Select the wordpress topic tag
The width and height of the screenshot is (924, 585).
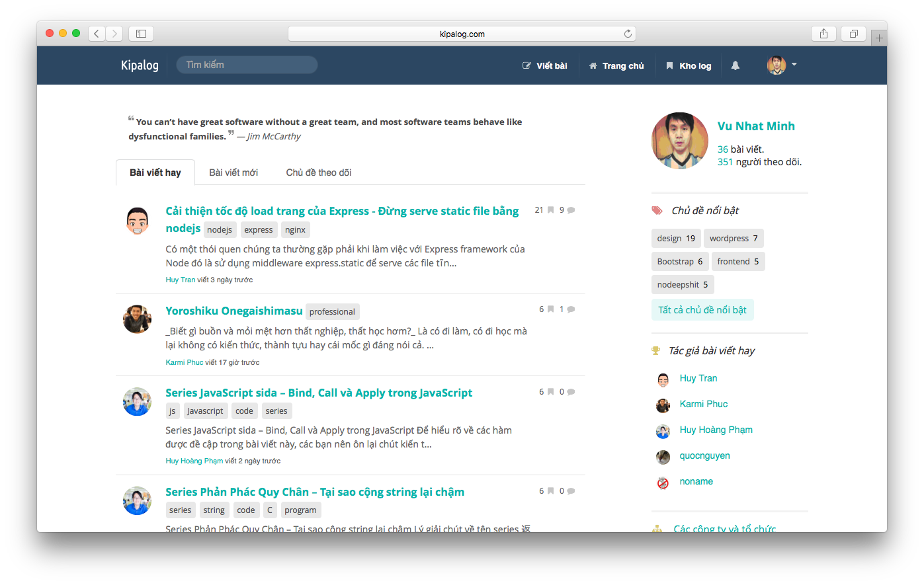pos(734,239)
